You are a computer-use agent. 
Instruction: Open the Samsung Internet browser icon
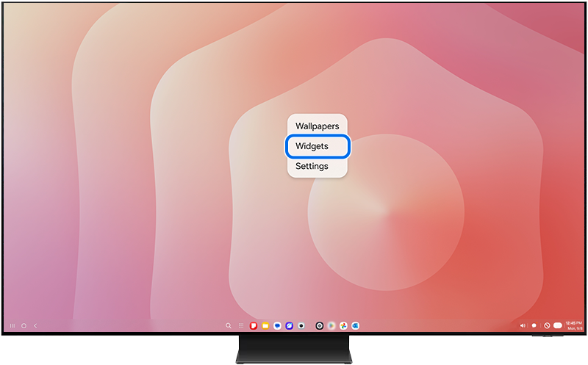pyautogui.click(x=290, y=325)
